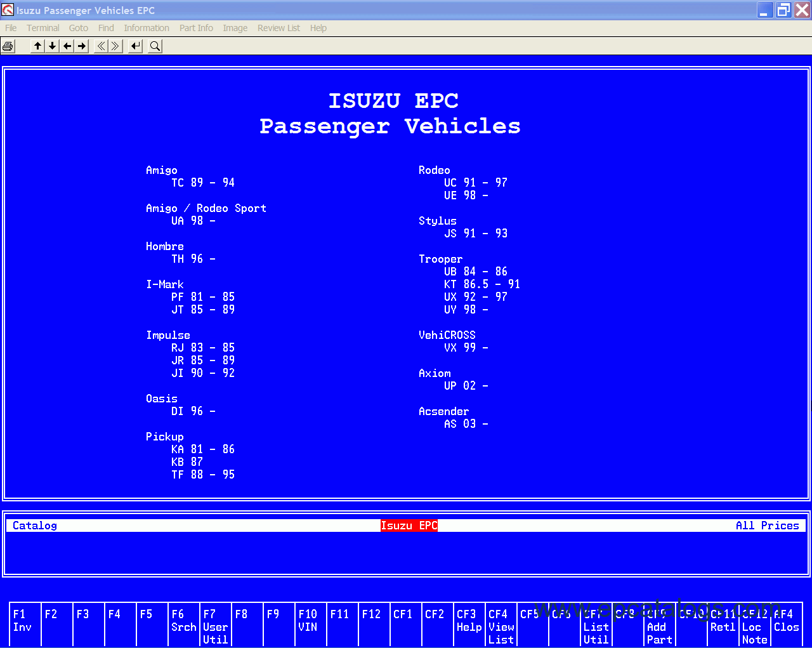Click the F10 VIN function key
This screenshot has width=812, height=648.
click(x=311, y=625)
